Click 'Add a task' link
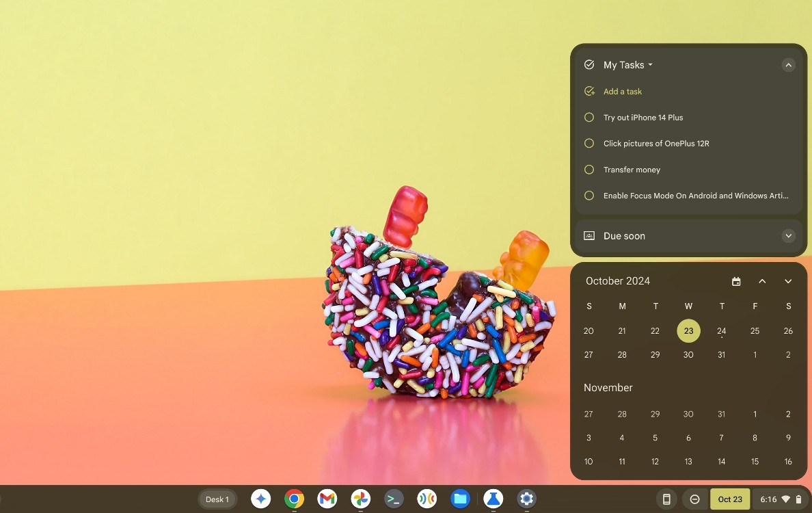812x513 pixels. point(623,91)
